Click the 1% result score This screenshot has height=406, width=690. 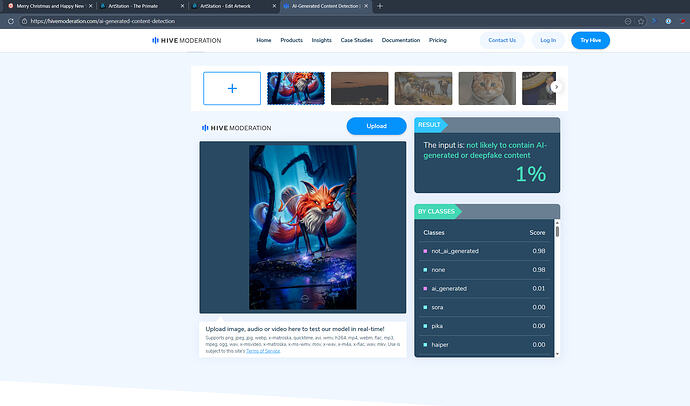point(531,174)
